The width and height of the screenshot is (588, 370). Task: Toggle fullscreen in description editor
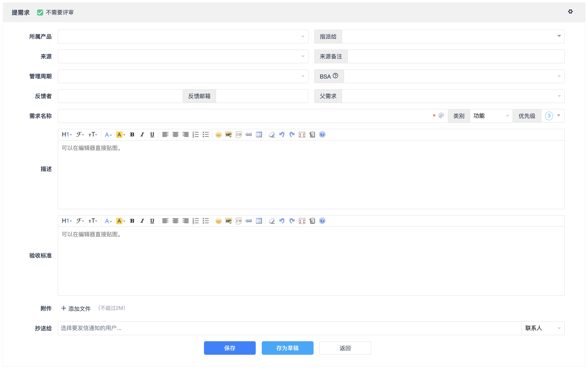click(302, 134)
